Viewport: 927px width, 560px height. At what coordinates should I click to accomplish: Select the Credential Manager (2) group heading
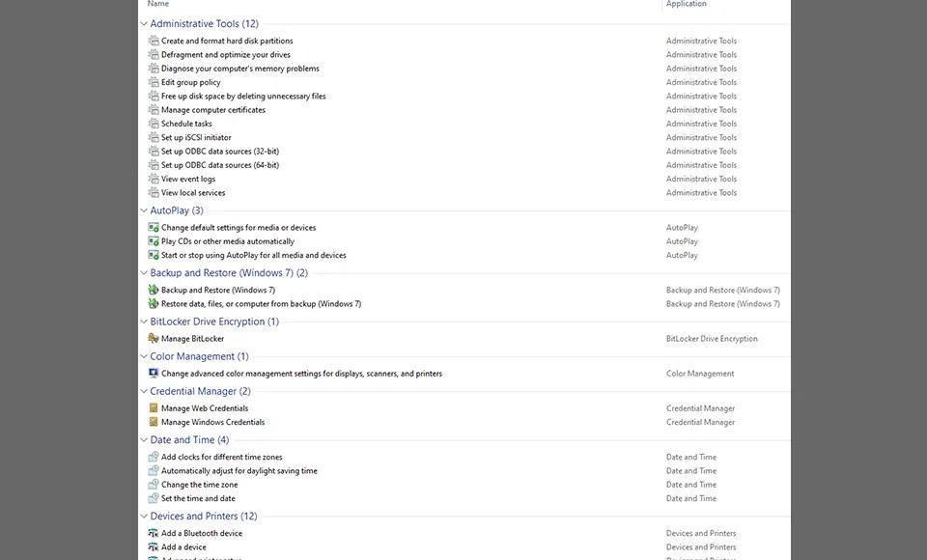(200, 391)
